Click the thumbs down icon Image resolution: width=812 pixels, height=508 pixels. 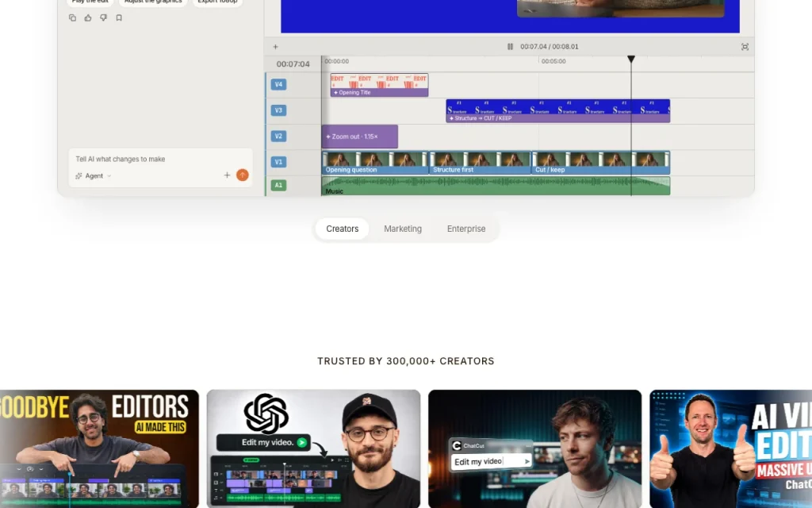pos(104,17)
